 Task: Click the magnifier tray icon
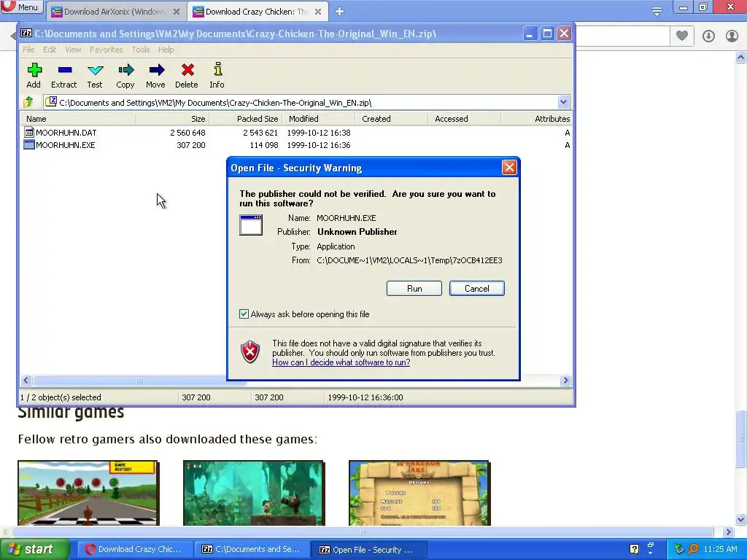[693, 549]
